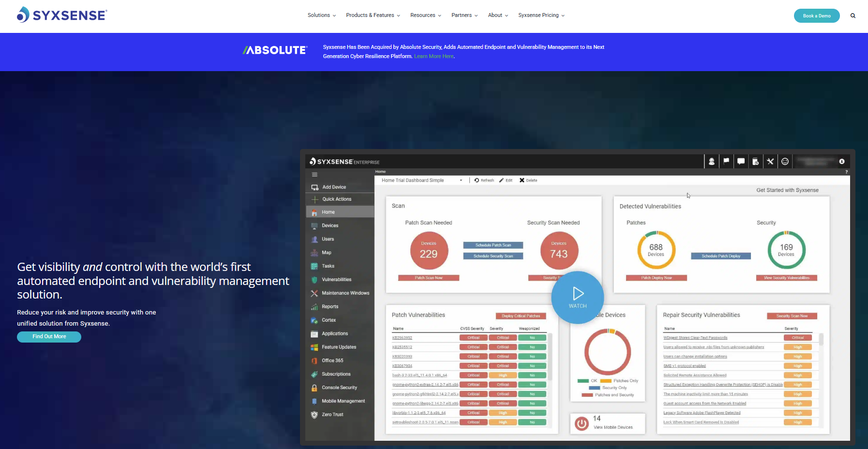Open the Resources dropdown

[426, 15]
